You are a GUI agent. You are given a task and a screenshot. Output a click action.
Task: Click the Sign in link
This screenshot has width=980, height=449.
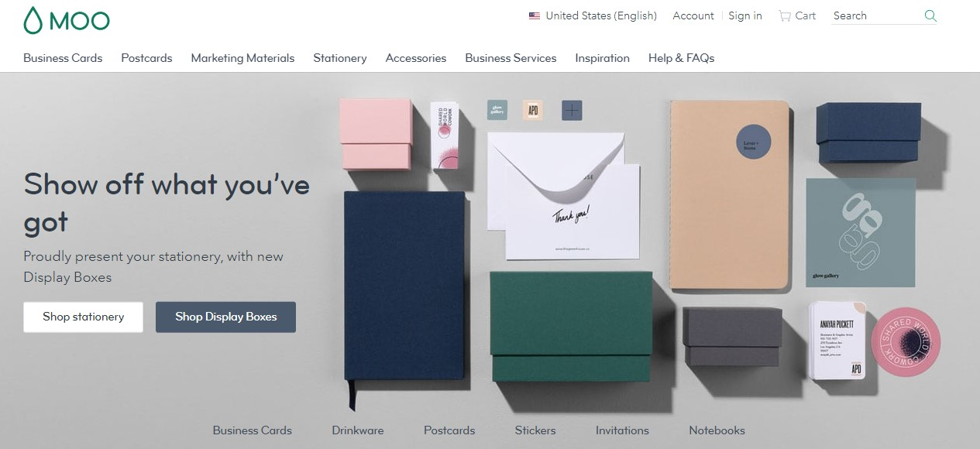point(745,15)
